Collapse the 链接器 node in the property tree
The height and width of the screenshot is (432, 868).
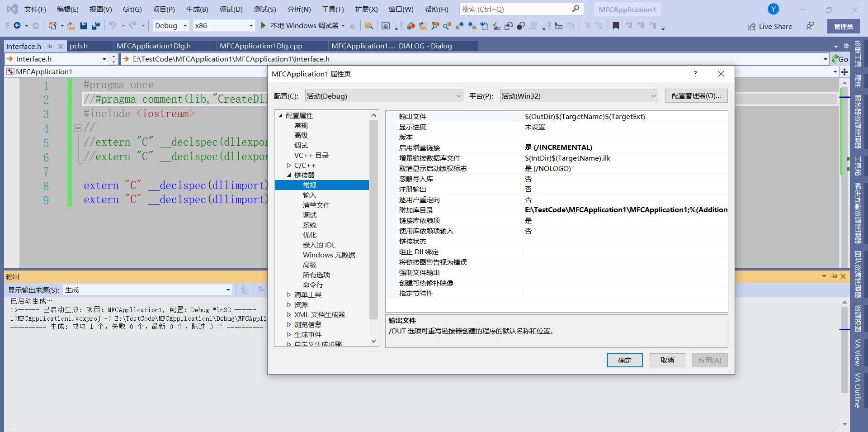tap(289, 176)
